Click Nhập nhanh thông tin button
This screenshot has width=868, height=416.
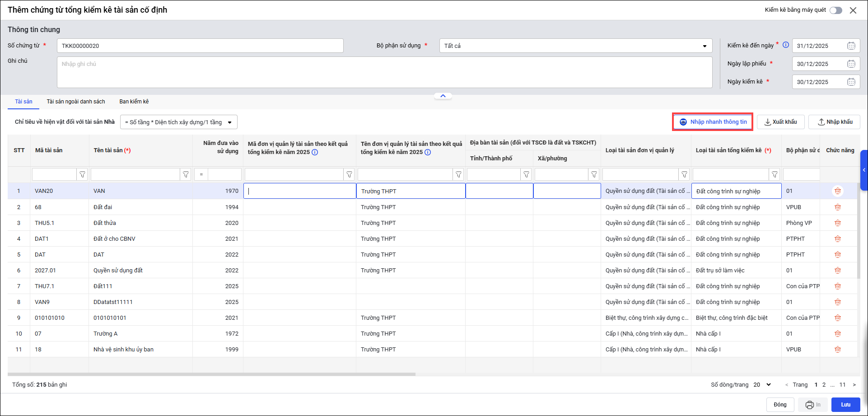(713, 122)
